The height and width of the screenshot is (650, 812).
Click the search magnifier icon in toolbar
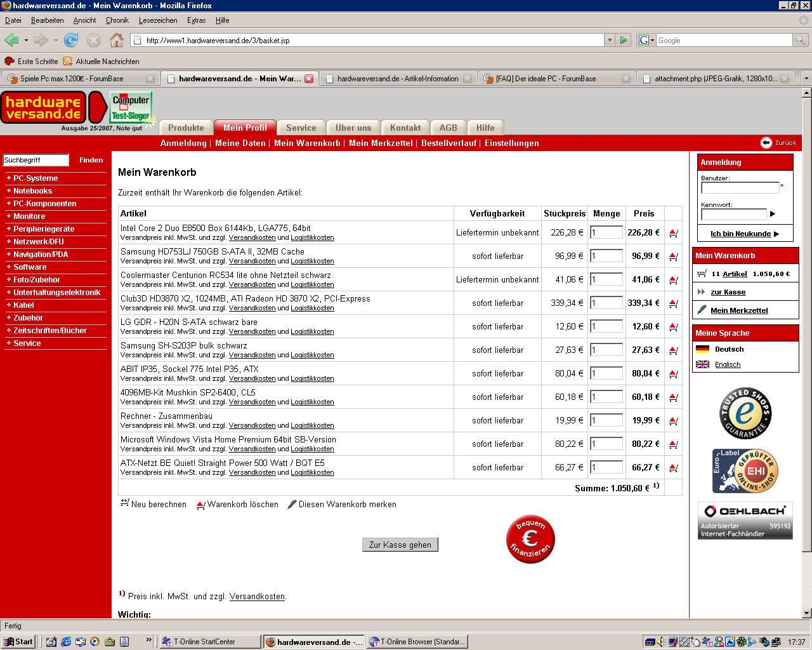801,40
